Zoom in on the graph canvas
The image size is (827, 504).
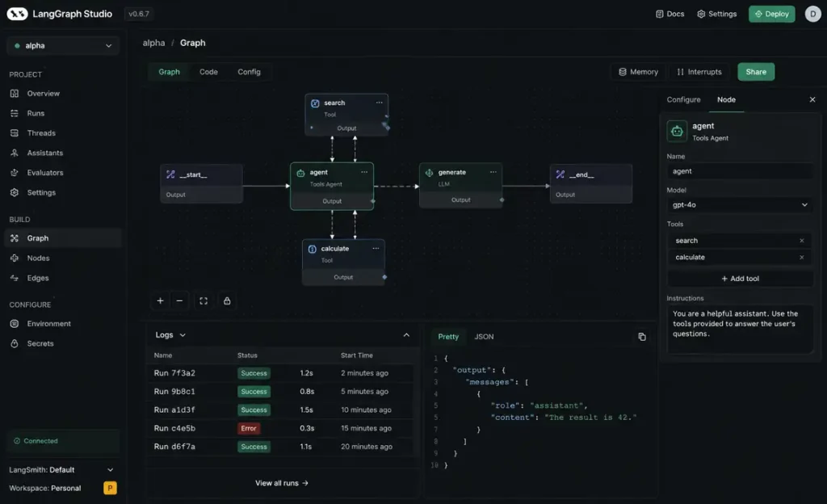click(x=161, y=301)
